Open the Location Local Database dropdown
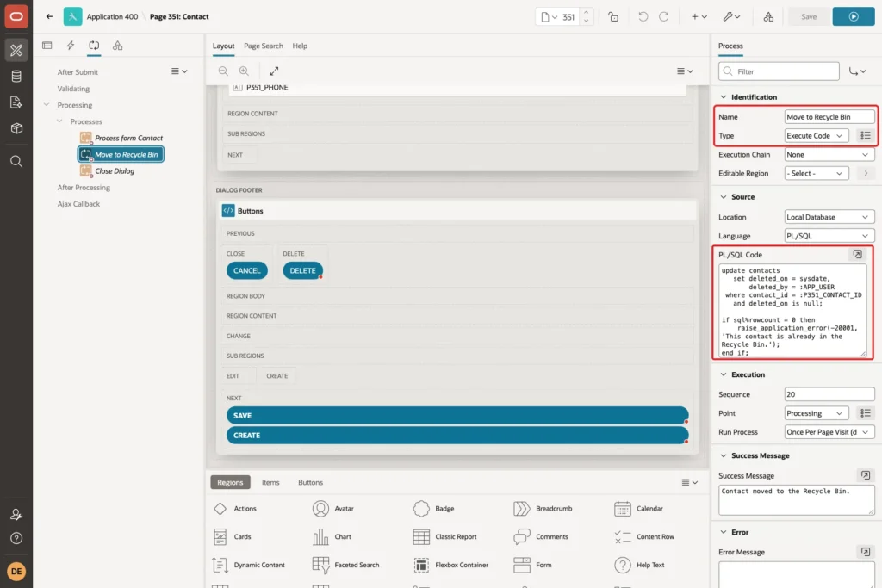 pos(829,217)
